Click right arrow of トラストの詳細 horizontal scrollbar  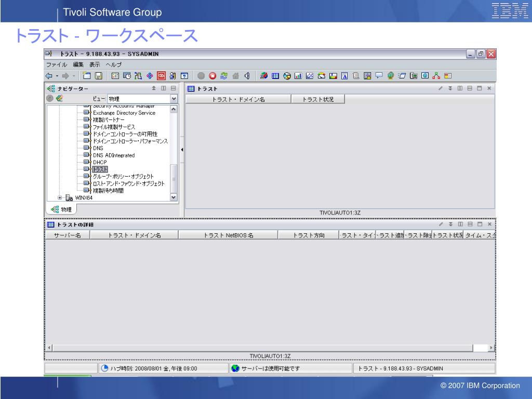point(491,348)
